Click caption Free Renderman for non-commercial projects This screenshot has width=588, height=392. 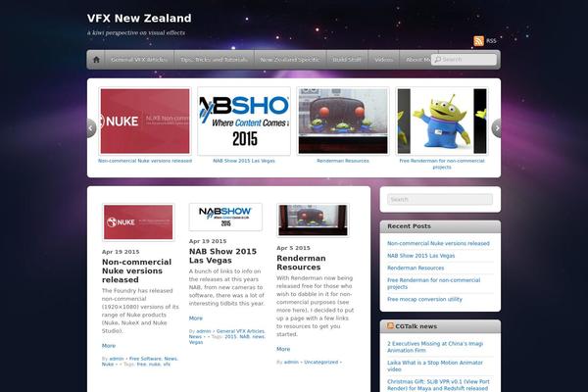442,164
